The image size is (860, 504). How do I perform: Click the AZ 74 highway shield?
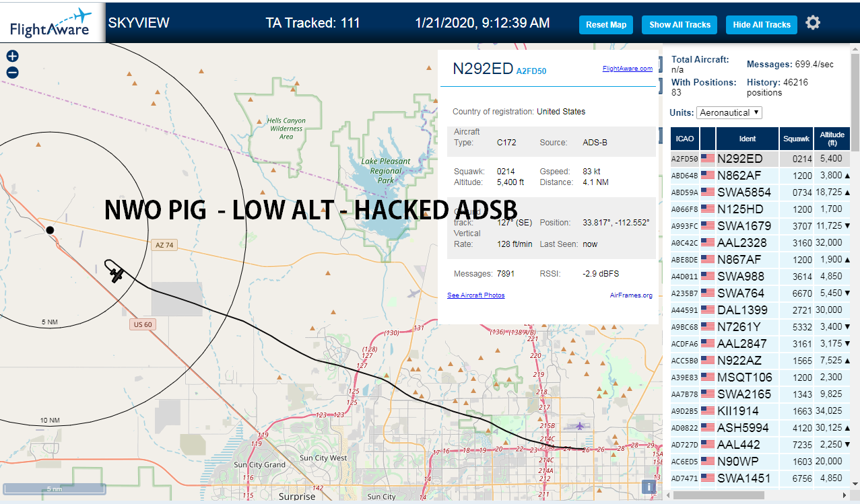point(164,246)
